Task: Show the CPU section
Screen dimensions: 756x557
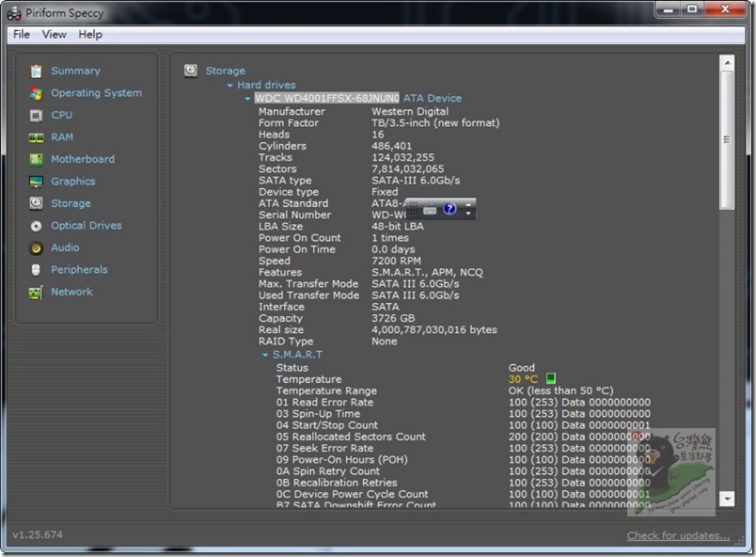Action: click(62, 116)
